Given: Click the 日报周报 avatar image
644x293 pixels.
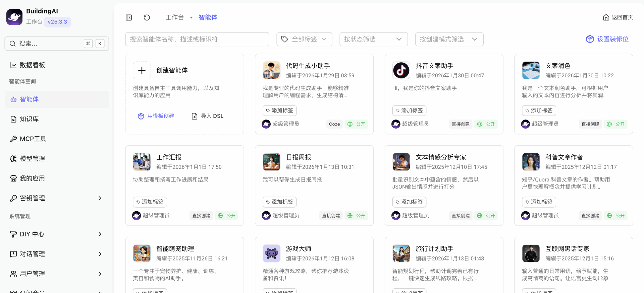Looking at the screenshot, I should (x=271, y=162).
